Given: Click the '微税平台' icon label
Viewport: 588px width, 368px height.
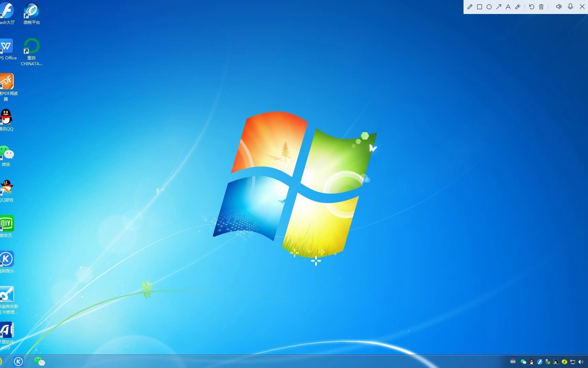Looking at the screenshot, I should pyautogui.click(x=32, y=23).
